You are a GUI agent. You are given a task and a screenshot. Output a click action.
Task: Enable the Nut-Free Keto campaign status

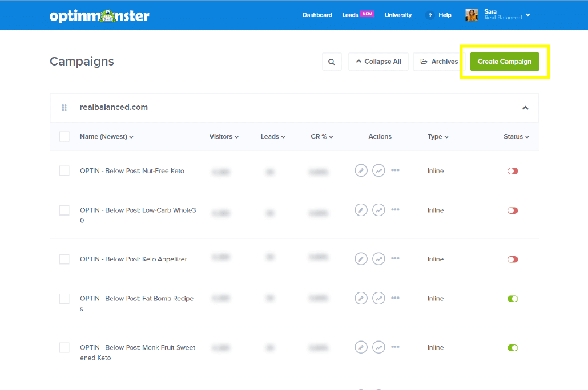click(513, 171)
